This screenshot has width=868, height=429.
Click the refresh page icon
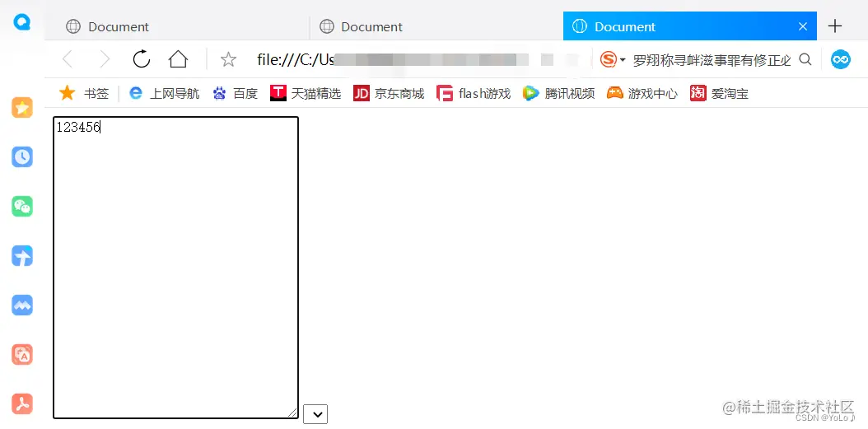click(142, 59)
